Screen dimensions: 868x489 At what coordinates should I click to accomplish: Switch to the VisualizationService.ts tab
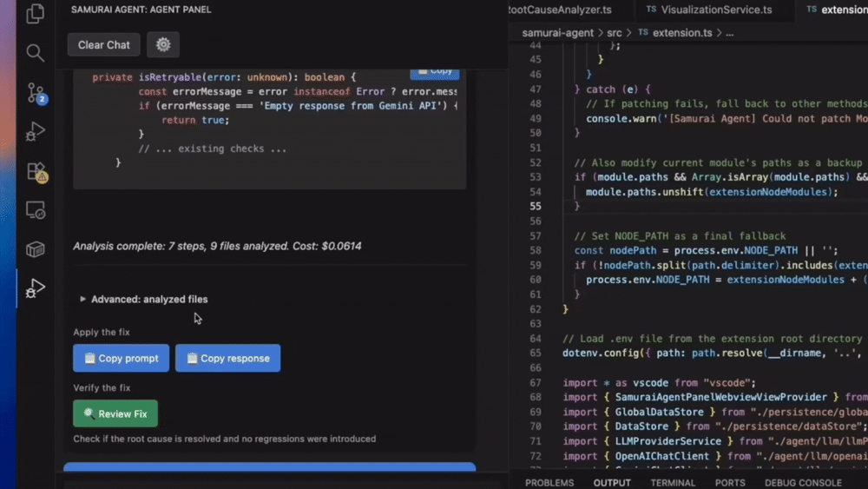(709, 10)
